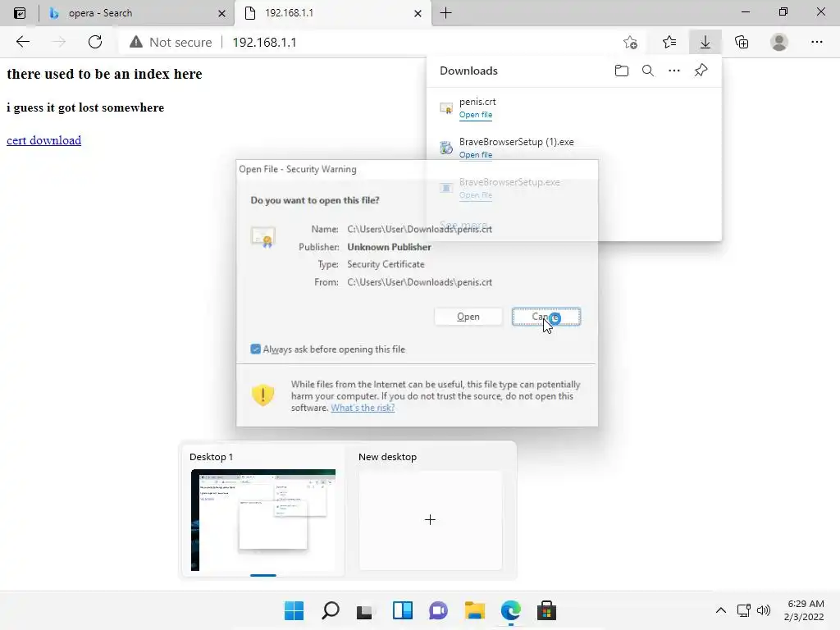The image size is (840, 630).
Task: Open the What's the risk? link
Action: pos(363,408)
